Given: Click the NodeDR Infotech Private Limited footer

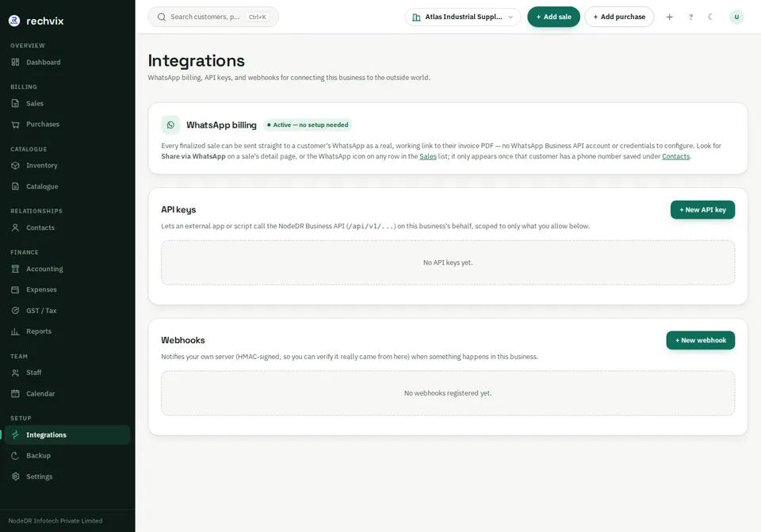Looking at the screenshot, I should coord(55,521).
